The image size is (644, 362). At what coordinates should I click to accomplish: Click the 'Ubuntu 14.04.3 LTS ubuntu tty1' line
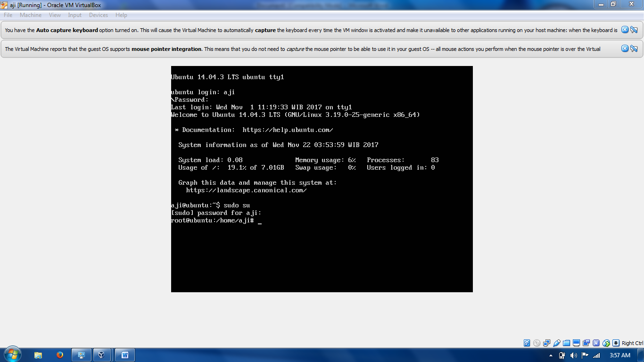tap(227, 77)
